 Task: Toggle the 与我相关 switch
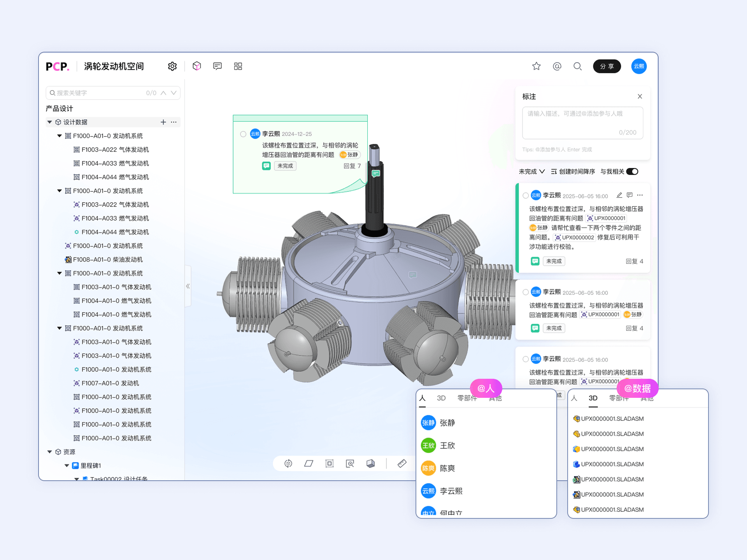point(633,171)
